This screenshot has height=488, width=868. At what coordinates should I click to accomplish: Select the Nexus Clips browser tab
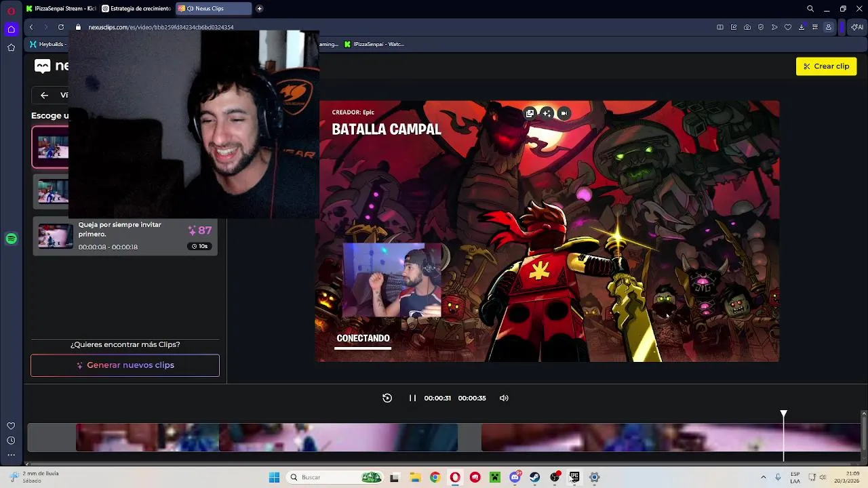(x=213, y=9)
